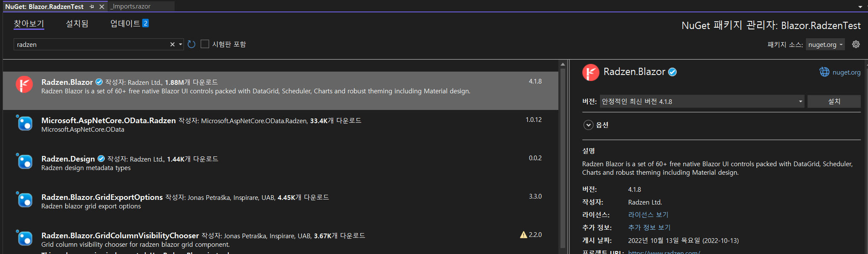Select the Radzen.Blazor package name in list
Image resolution: width=868 pixels, height=254 pixels.
tap(67, 82)
